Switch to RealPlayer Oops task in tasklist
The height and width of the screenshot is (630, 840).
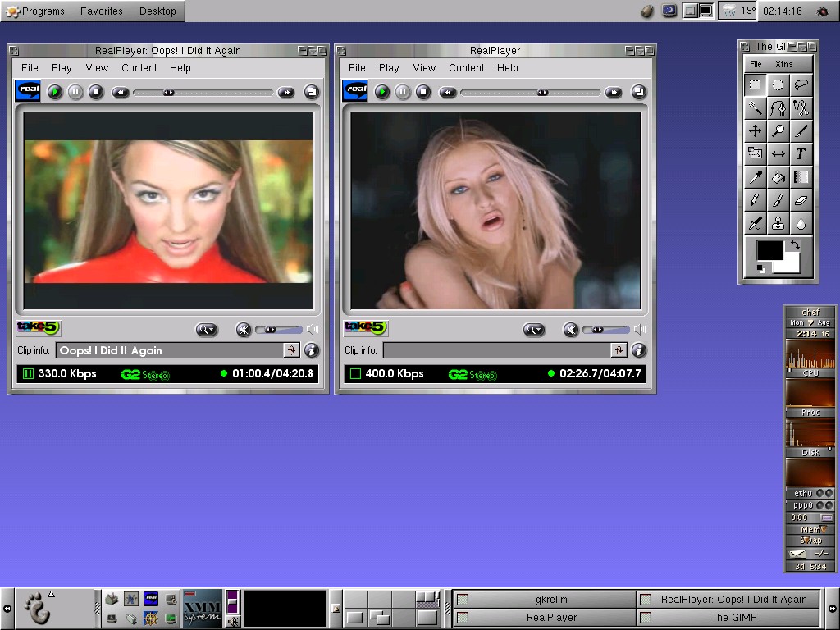click(x=728, y=600)
